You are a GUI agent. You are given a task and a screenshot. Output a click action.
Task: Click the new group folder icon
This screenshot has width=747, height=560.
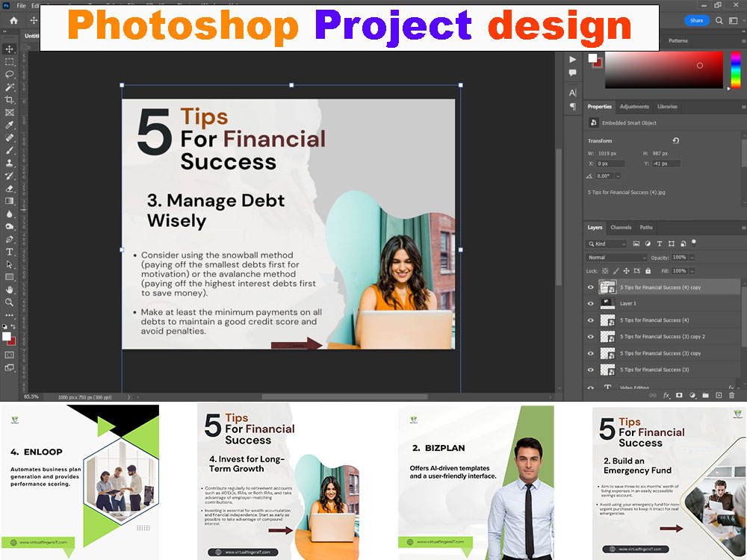click(x=706, y=395)
